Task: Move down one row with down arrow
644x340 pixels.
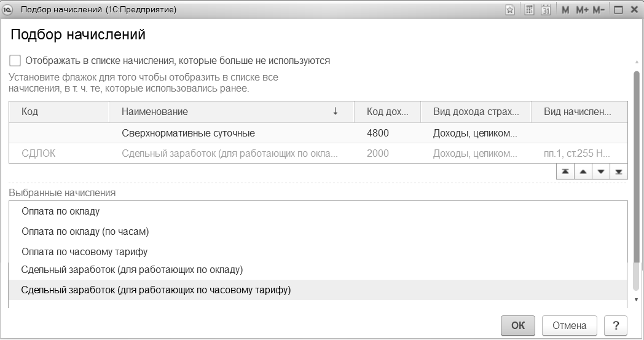Action: [x=601, y=172]
